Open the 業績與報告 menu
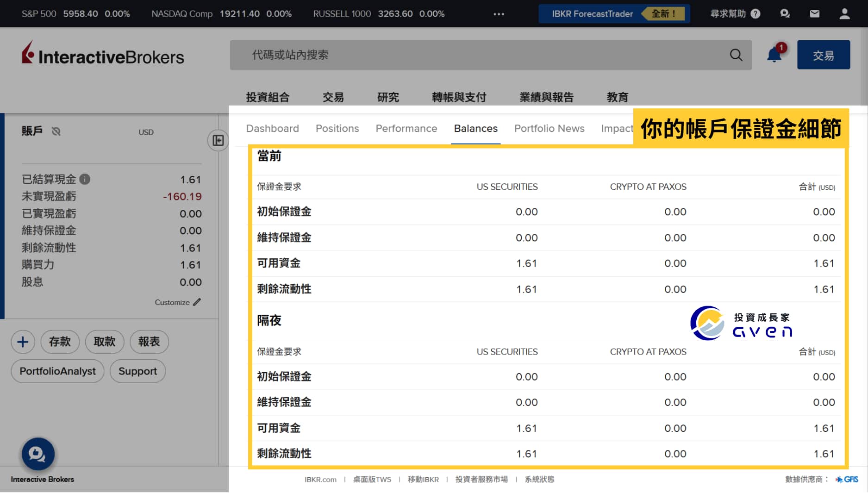This screenshot has height=493, width=868. [x=546, y=97]
